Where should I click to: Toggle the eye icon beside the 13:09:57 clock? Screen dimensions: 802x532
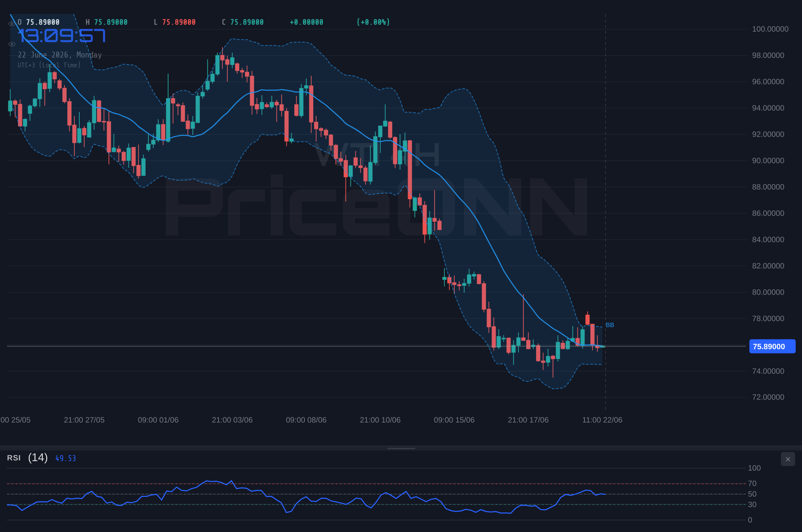click(x=12, y=44)
